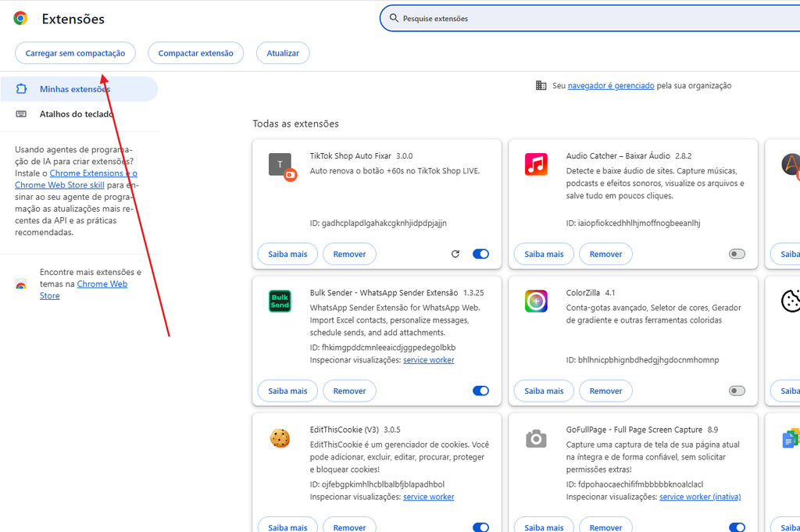Click GoFullPage - Full Page Screen Capture title

click(634, 430)
